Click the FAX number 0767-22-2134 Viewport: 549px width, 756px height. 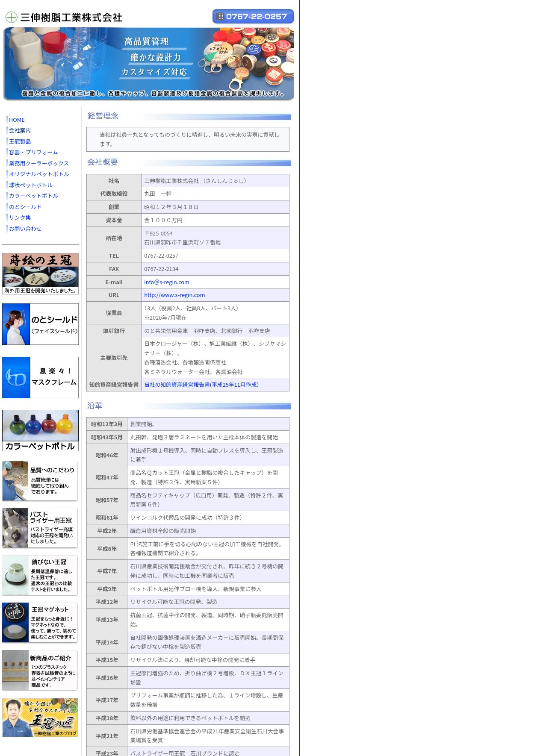pyautogui.click(x=161, y=269)
